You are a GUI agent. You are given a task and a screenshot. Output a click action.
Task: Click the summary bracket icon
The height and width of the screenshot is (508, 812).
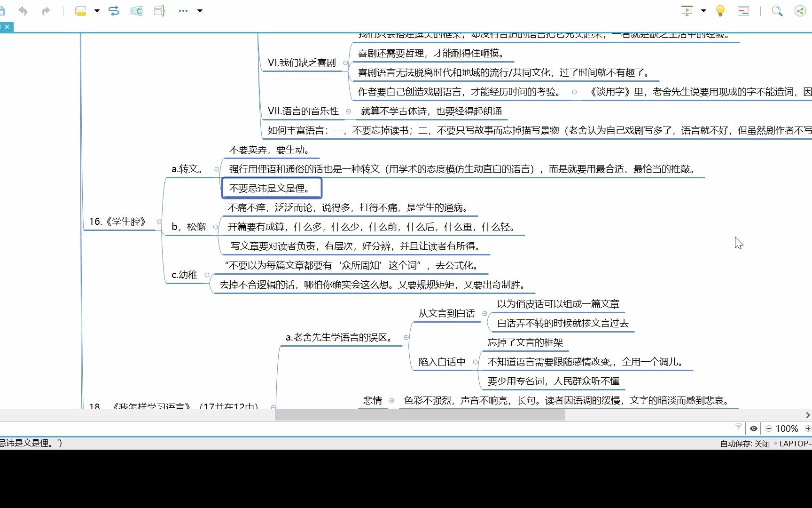tap(160, 11)
